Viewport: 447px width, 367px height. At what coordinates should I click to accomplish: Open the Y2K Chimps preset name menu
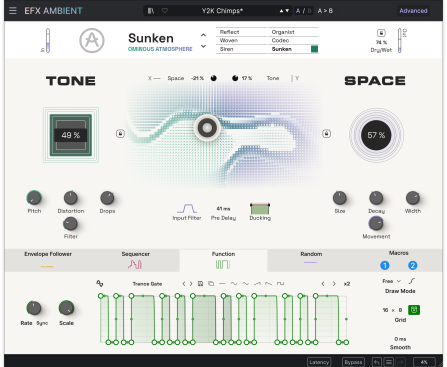[222, 11]
